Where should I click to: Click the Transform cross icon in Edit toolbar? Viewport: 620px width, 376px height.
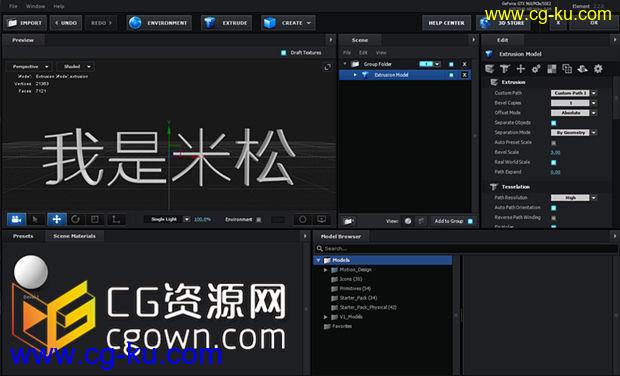(520, 69)
